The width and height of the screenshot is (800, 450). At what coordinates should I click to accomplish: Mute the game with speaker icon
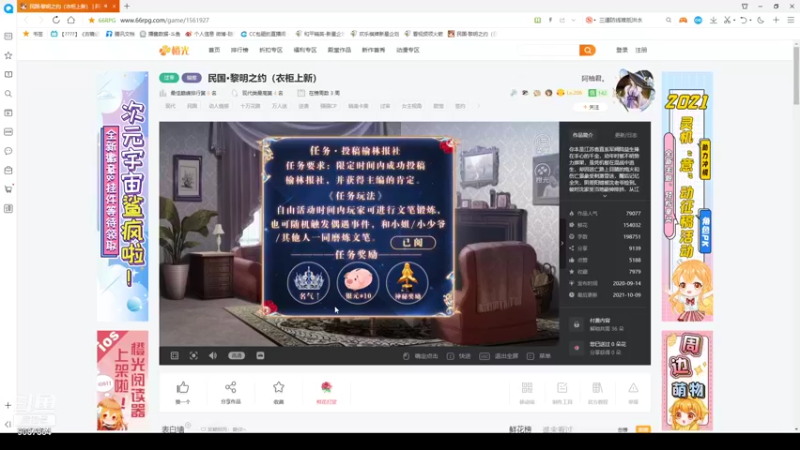213,356
